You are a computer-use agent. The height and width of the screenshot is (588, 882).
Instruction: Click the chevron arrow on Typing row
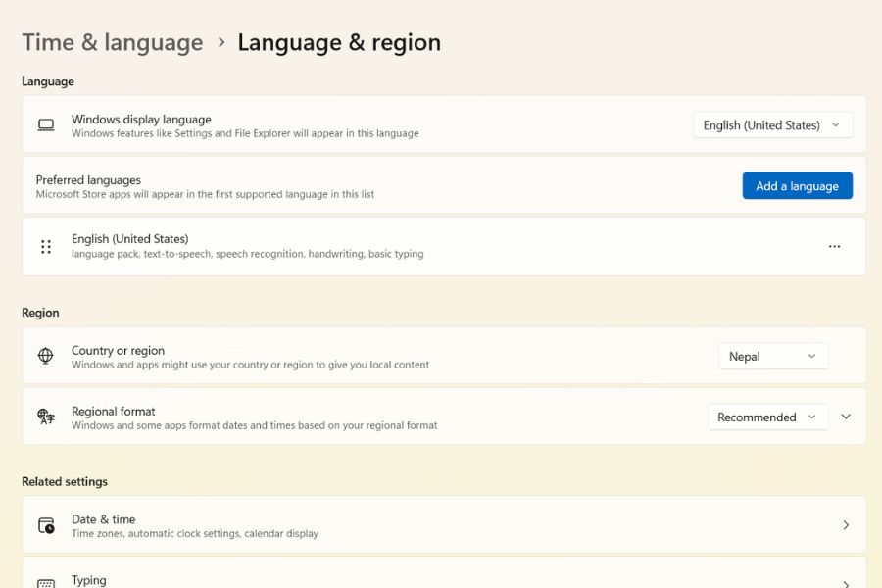(846, 582)
